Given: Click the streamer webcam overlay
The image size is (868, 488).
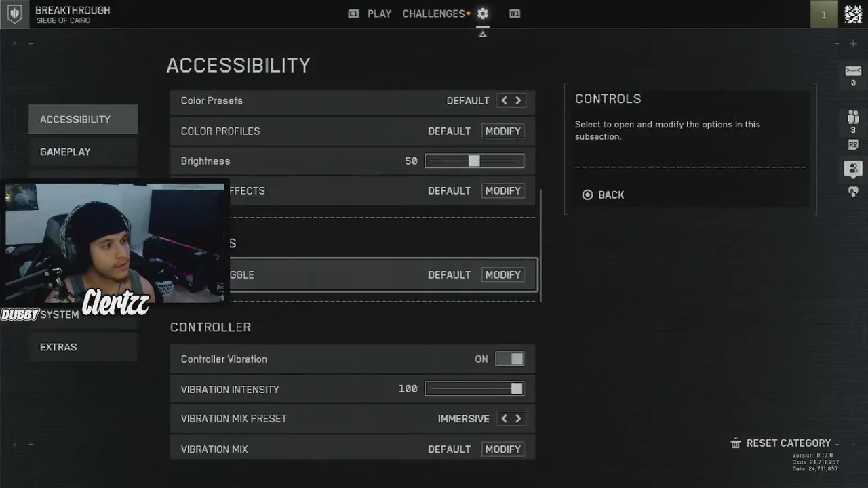Looking at the screenshot, I should pos(115,243).
